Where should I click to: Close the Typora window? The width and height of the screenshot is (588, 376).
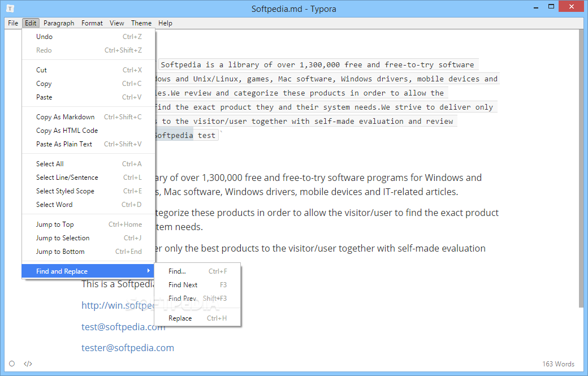point(572,6)
